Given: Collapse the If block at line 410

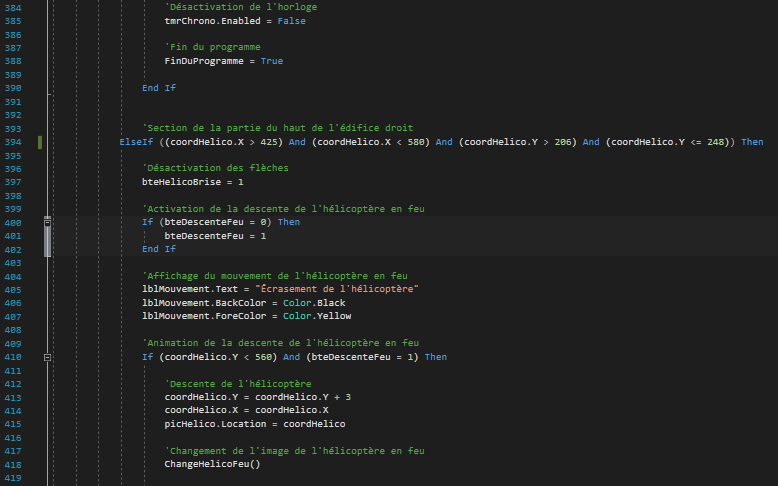Looking at the screenshot, I should (48, 357).
